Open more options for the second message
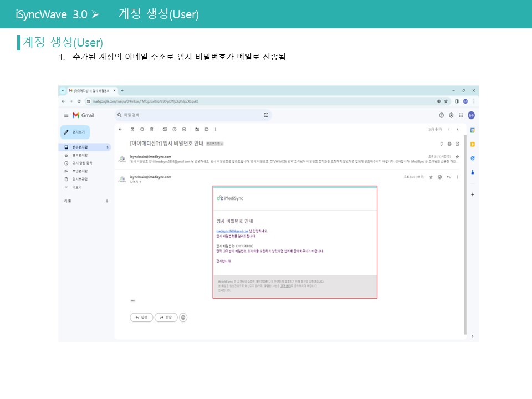The image size is (532, 399). (x=457, y=177)
